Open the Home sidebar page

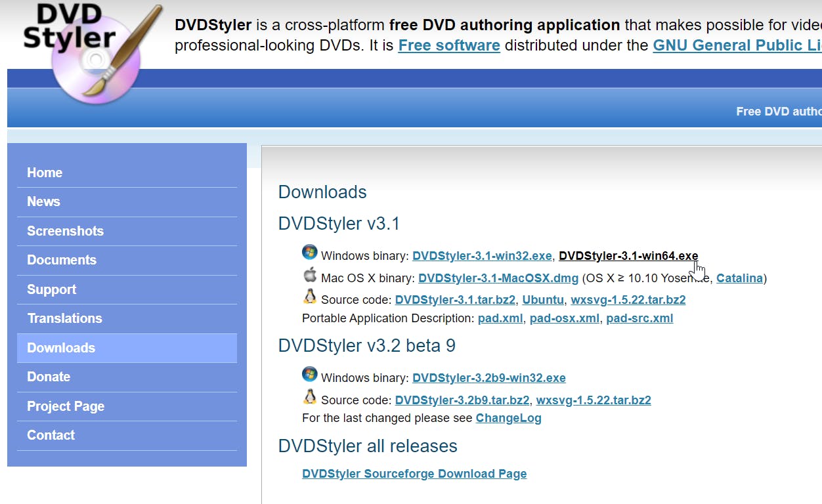coord(127,173)
